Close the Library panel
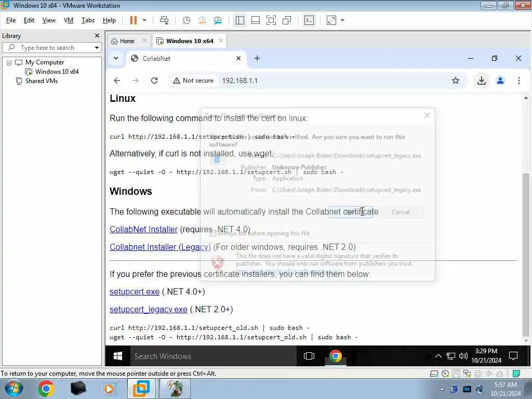Screen dimensions: 532x399 pyautogui.click(x=97, y=36)
